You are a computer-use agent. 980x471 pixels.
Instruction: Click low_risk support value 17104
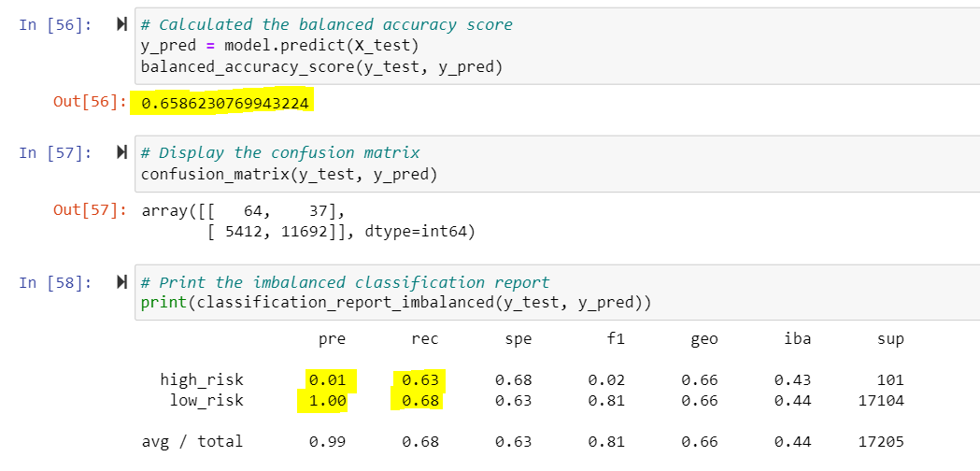coord(881,400)
